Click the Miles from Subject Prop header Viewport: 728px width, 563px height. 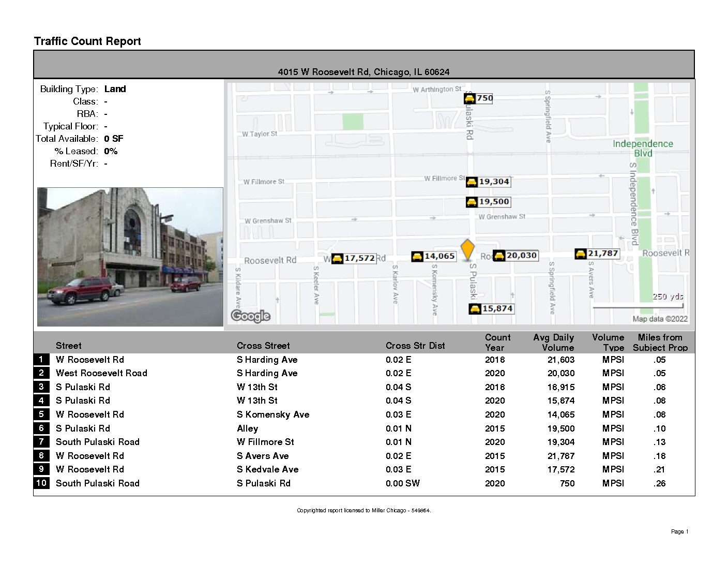pyautogui.click(x=660, y=343)
